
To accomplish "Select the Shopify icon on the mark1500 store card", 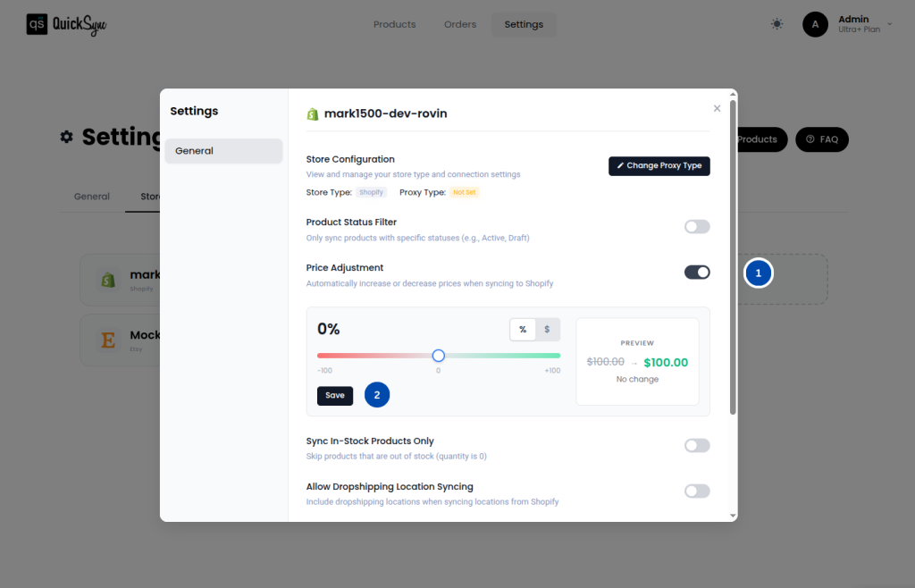I will click(x=108, y=278).
